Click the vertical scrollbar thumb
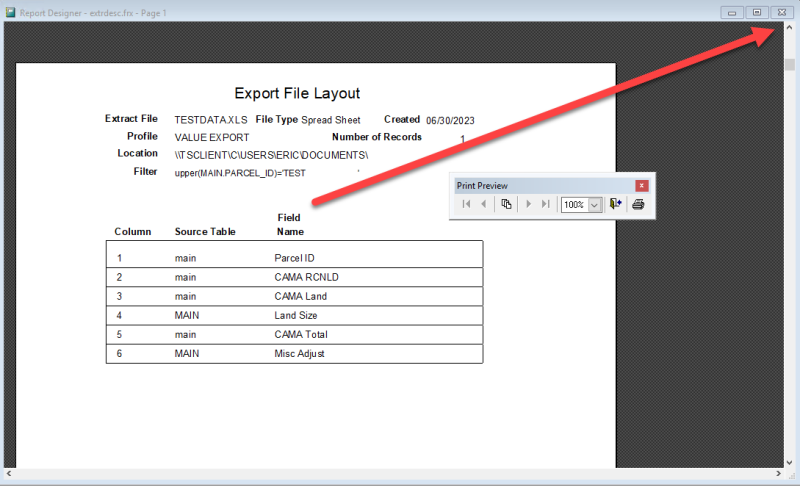 [x=790, y=65]
